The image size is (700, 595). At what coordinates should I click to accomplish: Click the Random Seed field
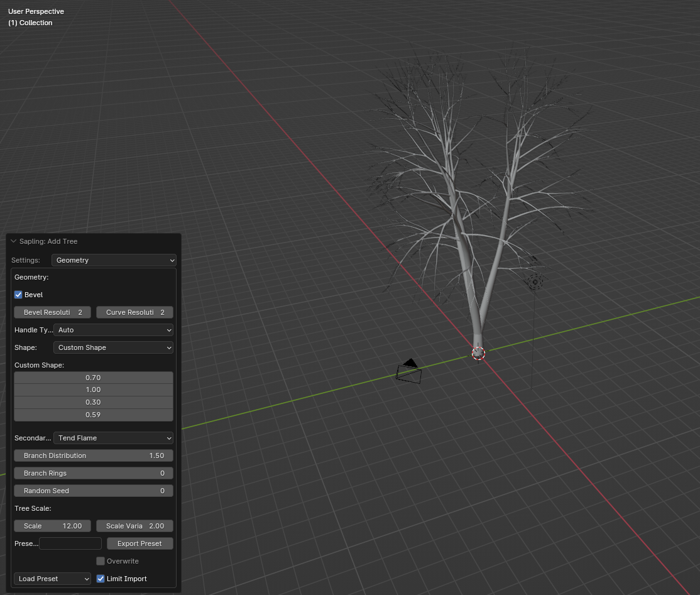coord(93,491)
